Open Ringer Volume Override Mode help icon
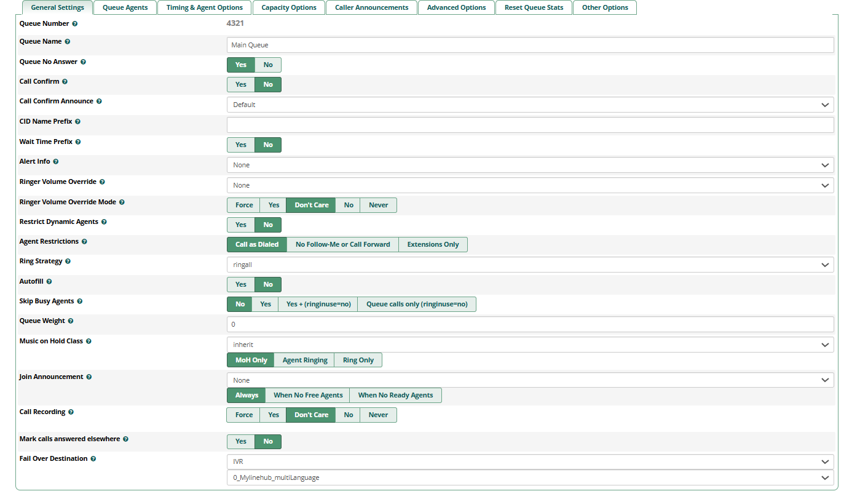The width and height of the screenshot is (868, 491). (122, 202)
